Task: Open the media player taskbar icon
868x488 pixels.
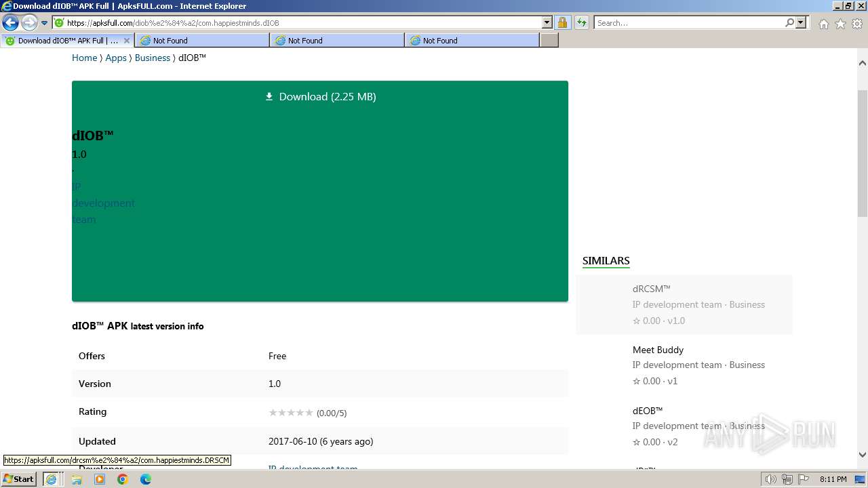Action: pos(100,479)
